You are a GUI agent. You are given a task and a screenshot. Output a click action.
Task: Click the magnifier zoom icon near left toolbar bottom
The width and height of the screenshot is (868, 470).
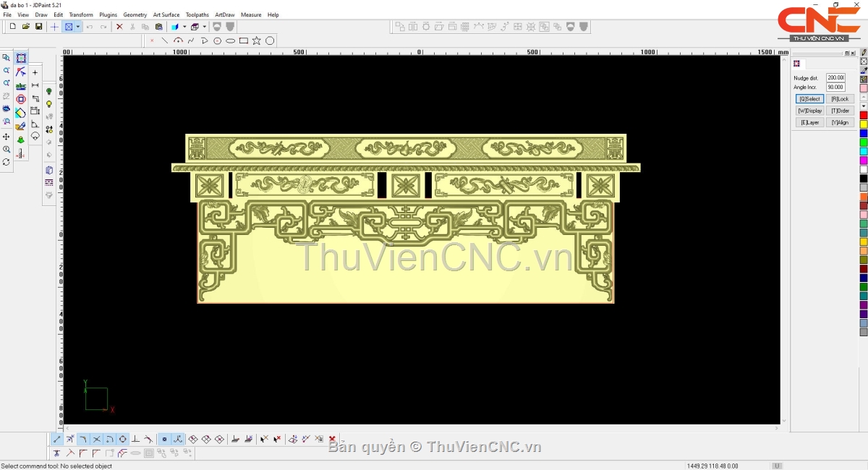[7, 150]
